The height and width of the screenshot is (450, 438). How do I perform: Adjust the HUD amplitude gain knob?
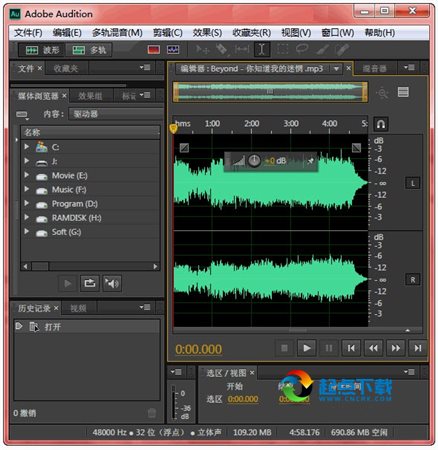pos(254,161)
